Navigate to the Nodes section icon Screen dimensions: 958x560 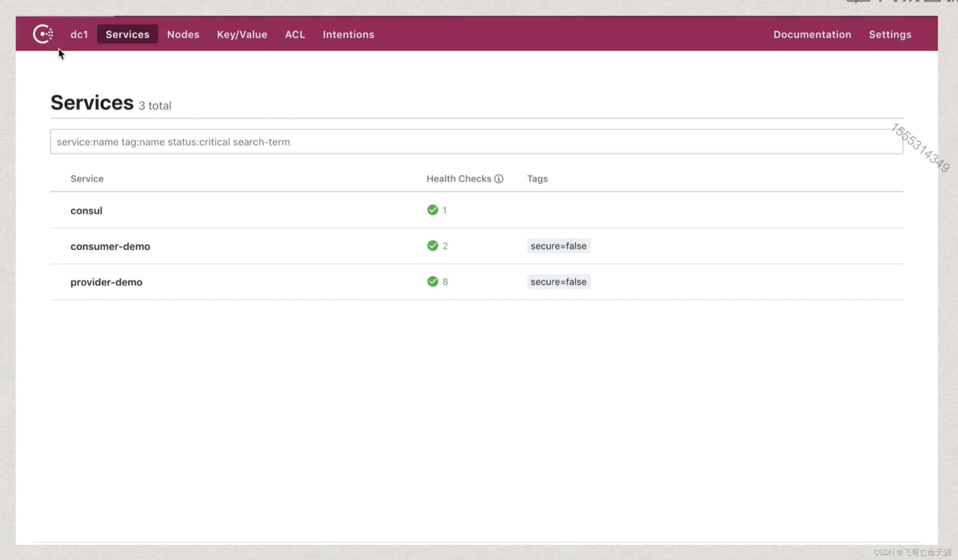coord(183,34)
